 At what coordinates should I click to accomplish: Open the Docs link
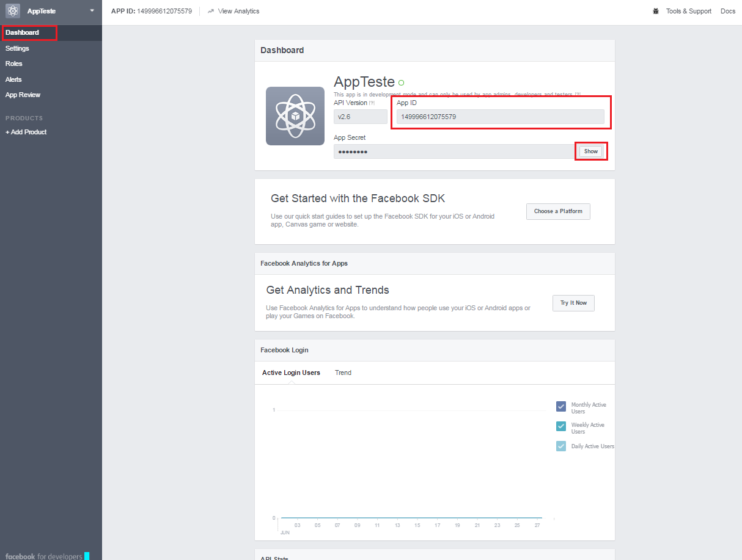click(x=728, y=11)
